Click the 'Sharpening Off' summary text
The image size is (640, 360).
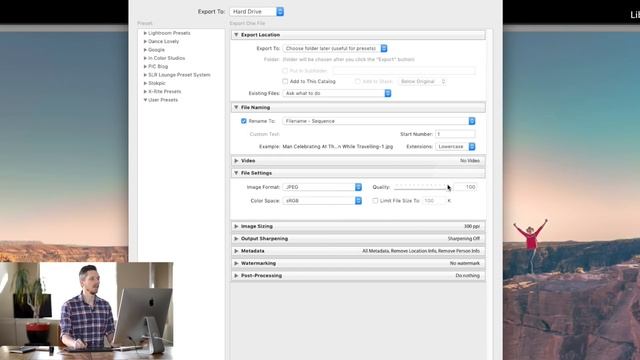pyautogui.click(x=464, y=239)
